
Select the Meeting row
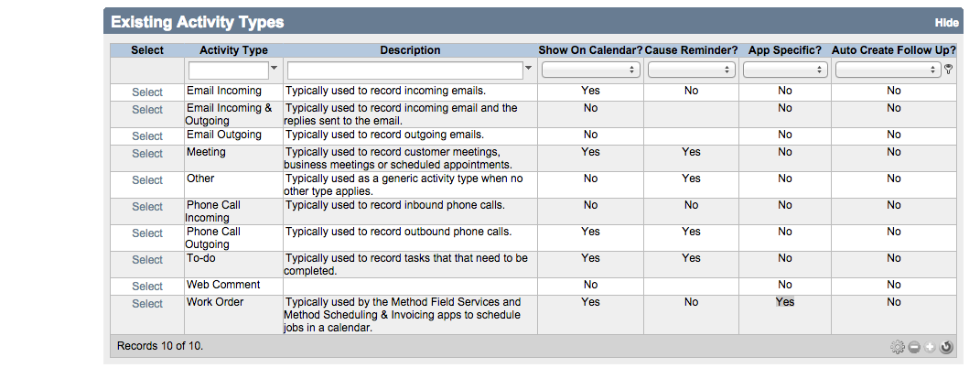point(147,153)
